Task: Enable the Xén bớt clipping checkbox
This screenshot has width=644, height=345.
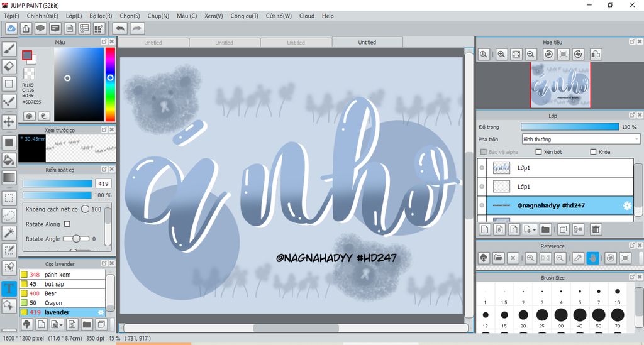Action: pyautogui.click(x=538, y=152)
